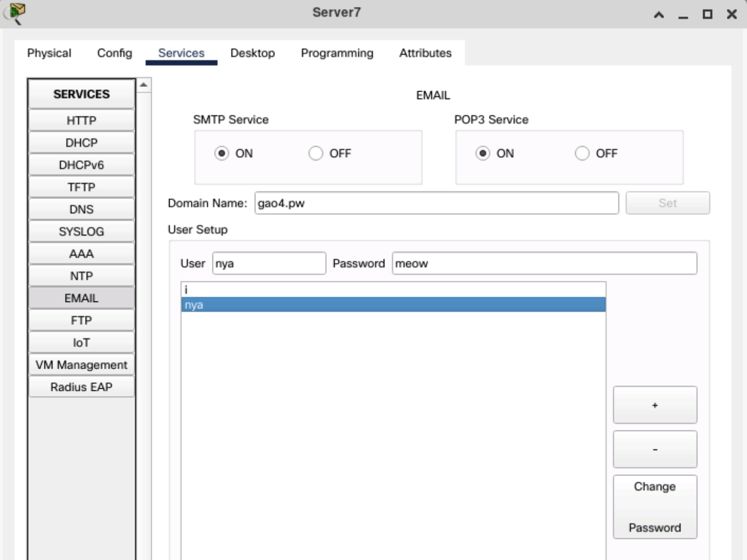This screenshot has width=747, height=560.
Task: Turn POP3 Service OFF
Action: tap(582, 153)
